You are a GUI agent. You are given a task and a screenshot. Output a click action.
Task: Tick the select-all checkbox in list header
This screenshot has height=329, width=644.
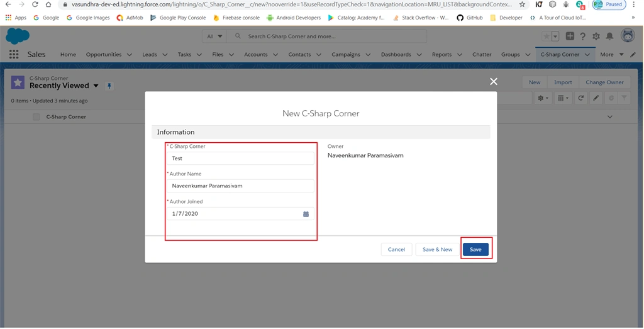(36, 117)
